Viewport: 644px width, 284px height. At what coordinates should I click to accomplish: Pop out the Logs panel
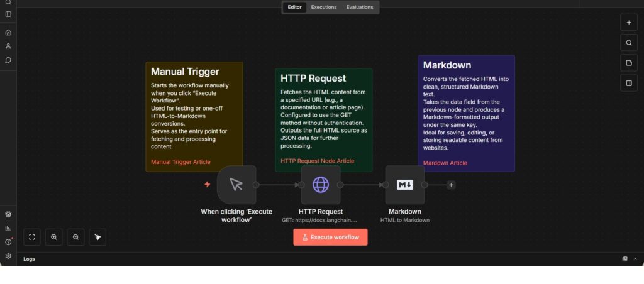click(x=625, y=259)
